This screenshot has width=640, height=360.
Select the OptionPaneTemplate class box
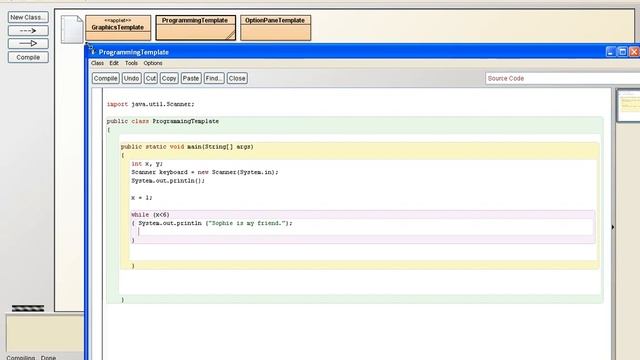tap(275, 28)
